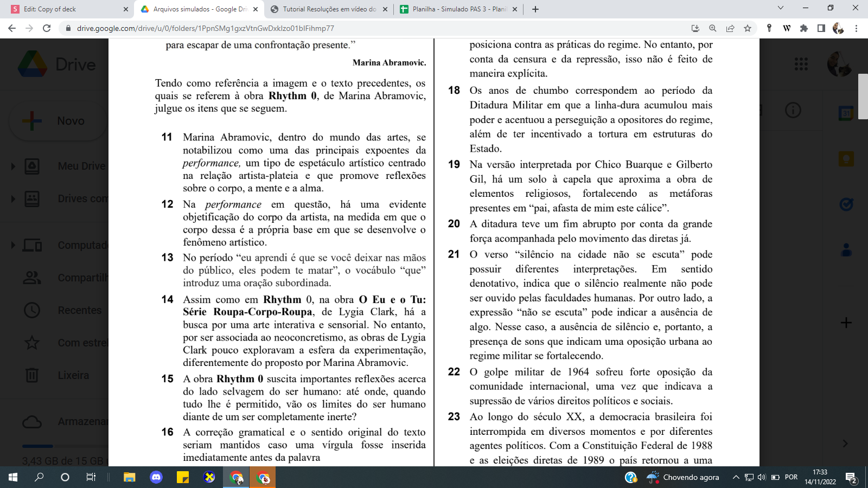868x488 pixels.
Task: Open the zoom magnifier icon in address bar
Action: pyautogui.click(x=713, y=28)
